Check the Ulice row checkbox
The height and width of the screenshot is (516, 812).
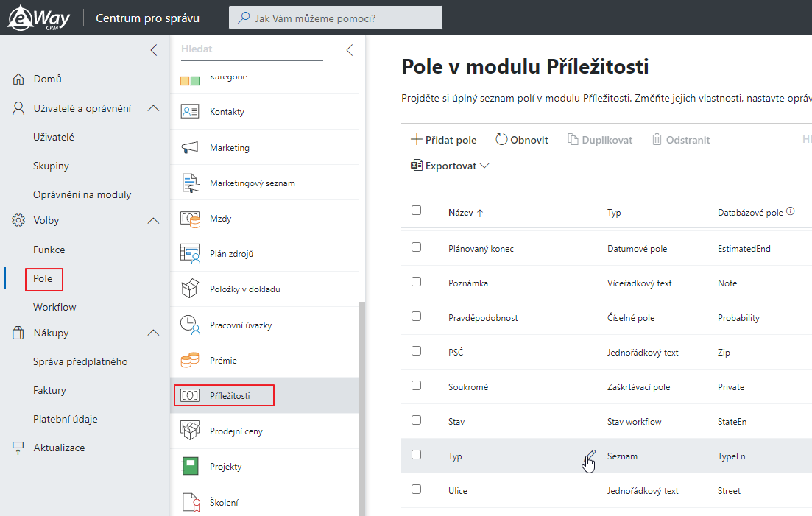(x=417, y=489)
